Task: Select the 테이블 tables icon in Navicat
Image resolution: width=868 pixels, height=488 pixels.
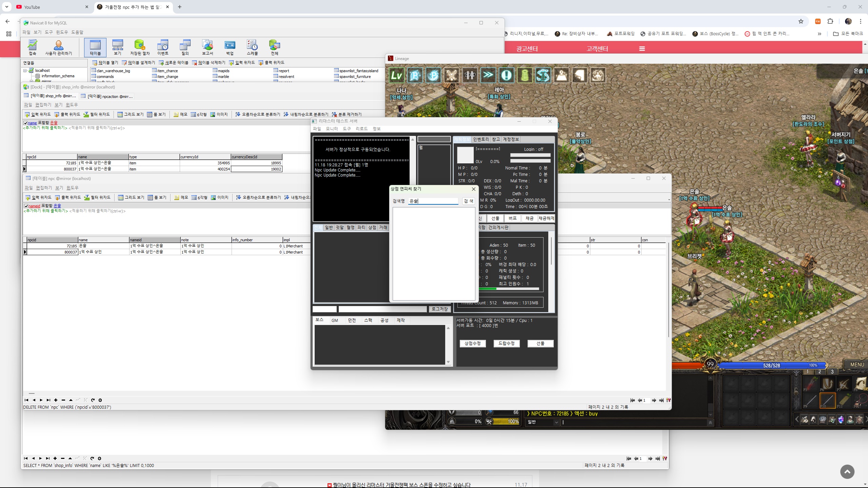Action: click(x=95, y=47)
